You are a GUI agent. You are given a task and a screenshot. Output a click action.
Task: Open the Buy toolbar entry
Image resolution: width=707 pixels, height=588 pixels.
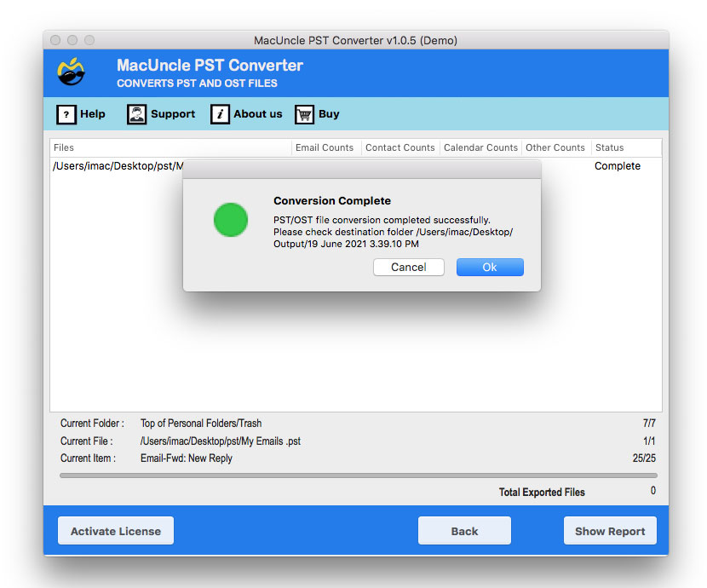coord(329,114)
